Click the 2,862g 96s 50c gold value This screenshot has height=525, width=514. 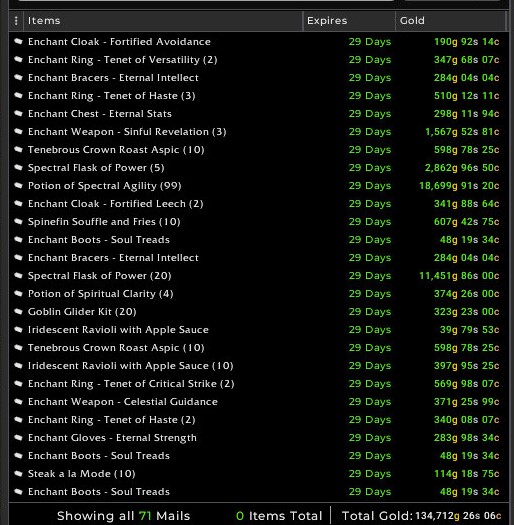[x=462, y=167]
